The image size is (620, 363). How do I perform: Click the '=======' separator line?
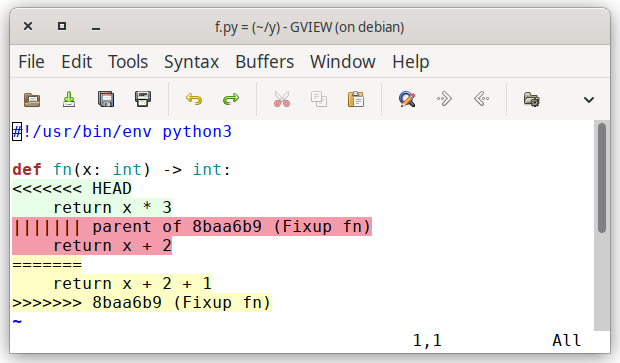click(47, 265)
